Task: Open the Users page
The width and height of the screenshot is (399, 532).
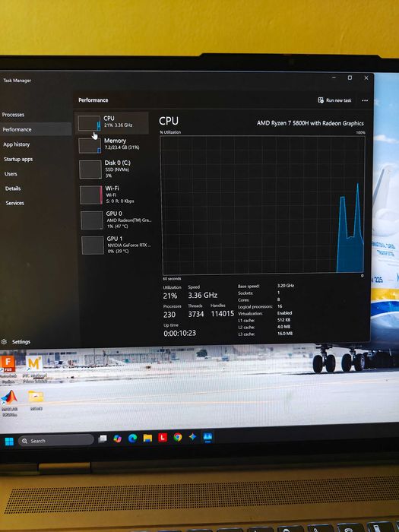Action: [11, 174]
